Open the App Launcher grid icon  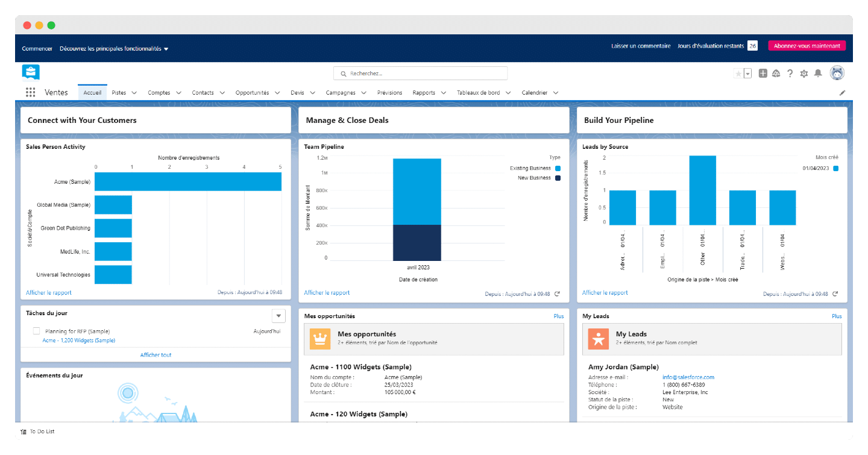(30, 92)
